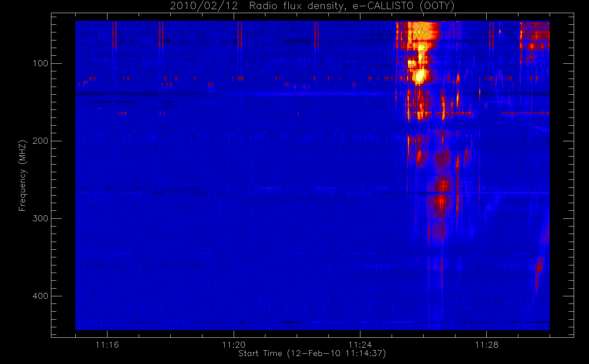Click the 'Frequency (MHZ)' axis label
This screenshot has height=364, width=589.
(23, 175)
